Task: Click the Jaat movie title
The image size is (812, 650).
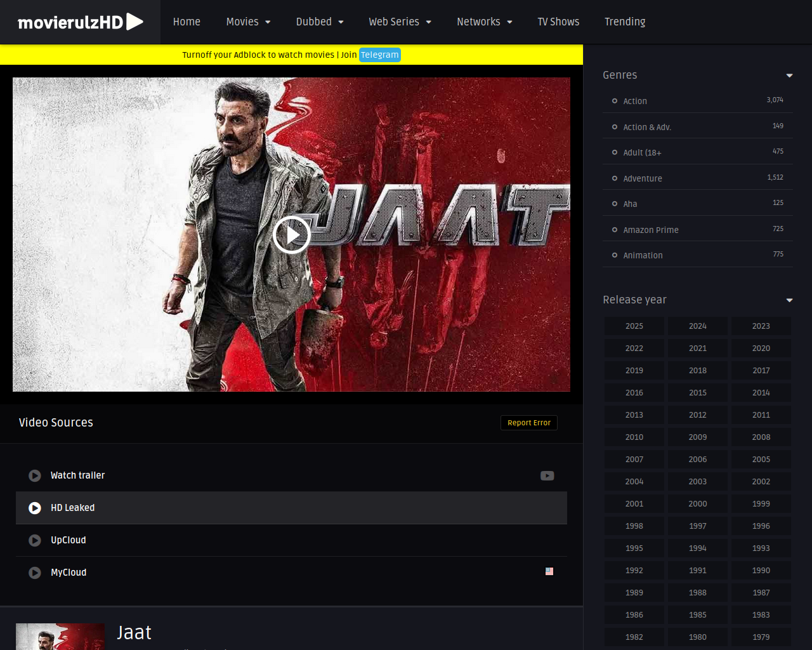Action: pyautogui.click(x=134, y=633)
